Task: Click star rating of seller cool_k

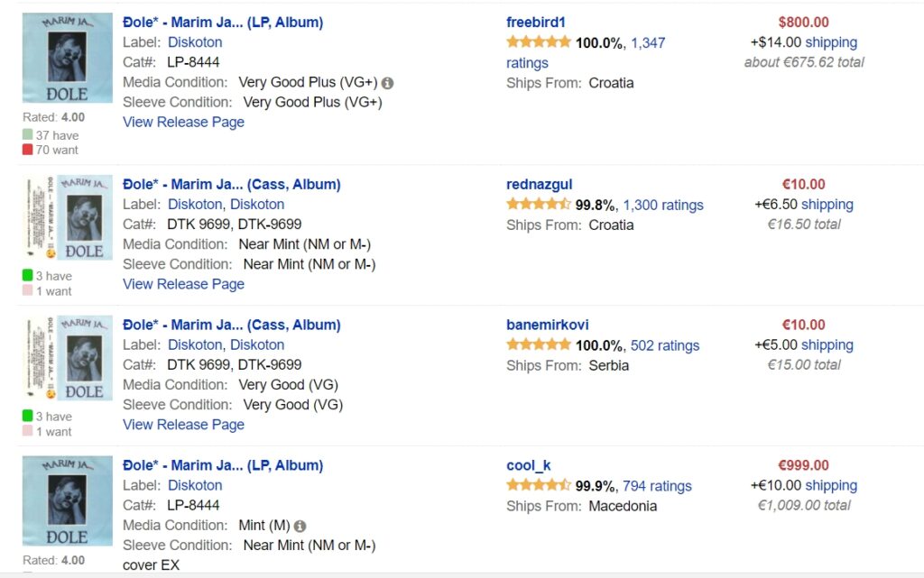Action: [539, 485]
